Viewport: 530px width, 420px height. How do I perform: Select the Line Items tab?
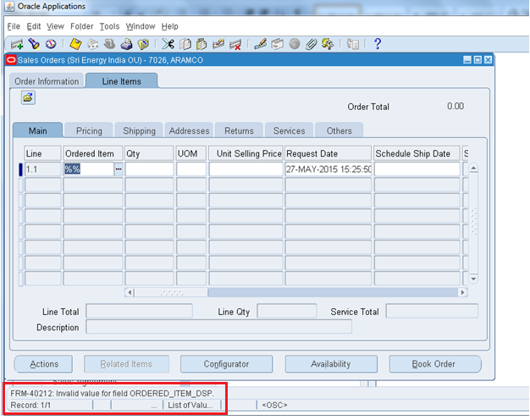[122, 81]
